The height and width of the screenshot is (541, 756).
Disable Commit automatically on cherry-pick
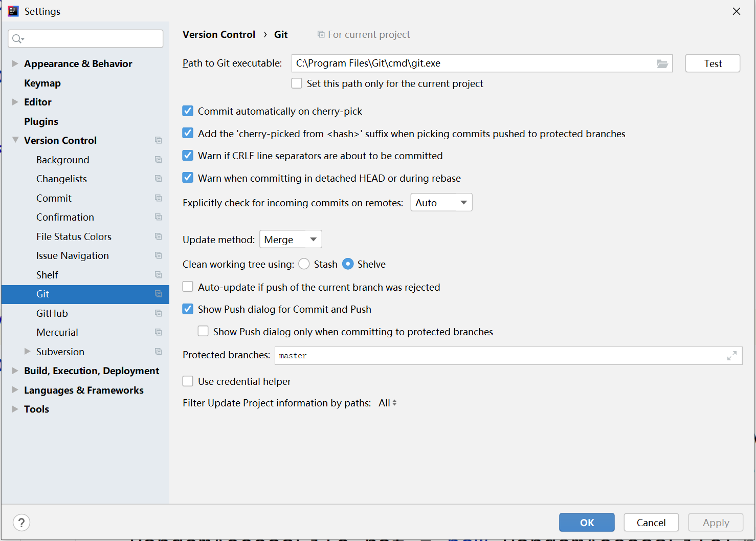point(188,111)
